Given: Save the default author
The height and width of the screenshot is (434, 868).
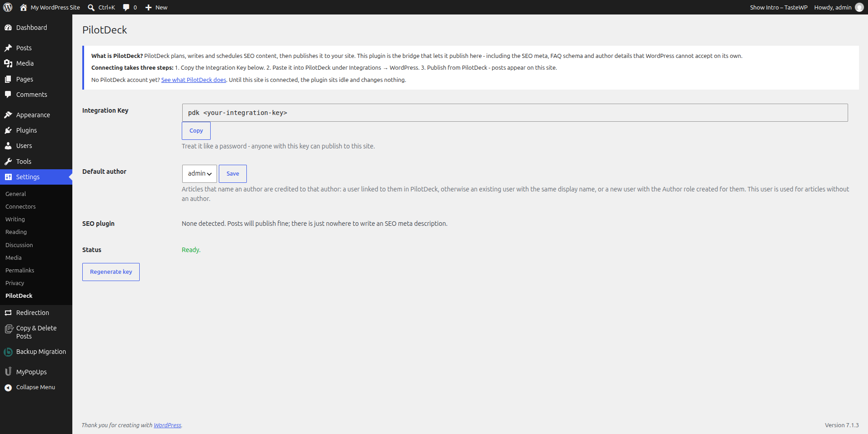Looking at the screenshot, I should [233, 174].
